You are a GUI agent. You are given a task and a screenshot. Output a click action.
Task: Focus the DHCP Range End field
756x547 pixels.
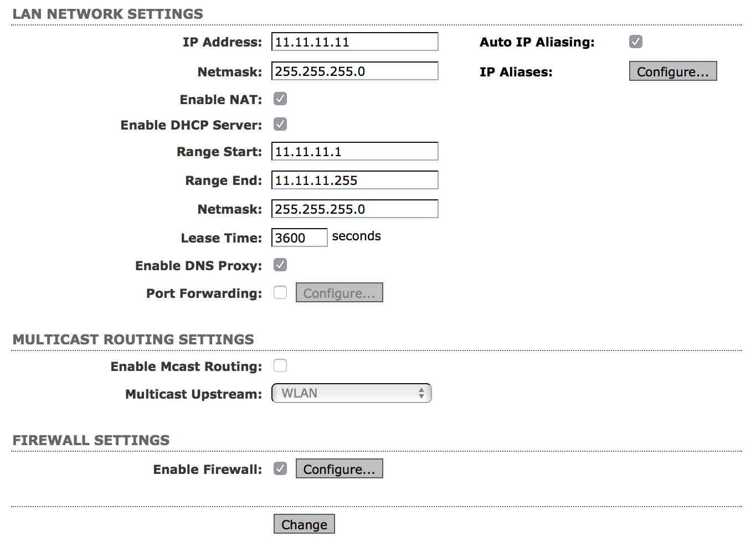click(354, 180)
